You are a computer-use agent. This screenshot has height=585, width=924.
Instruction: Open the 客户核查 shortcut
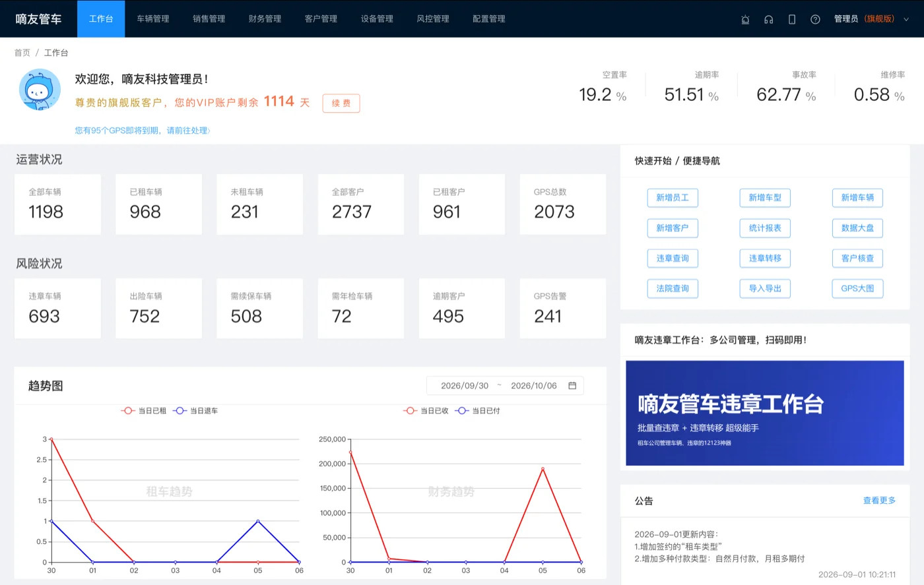(x=857, y=259)
